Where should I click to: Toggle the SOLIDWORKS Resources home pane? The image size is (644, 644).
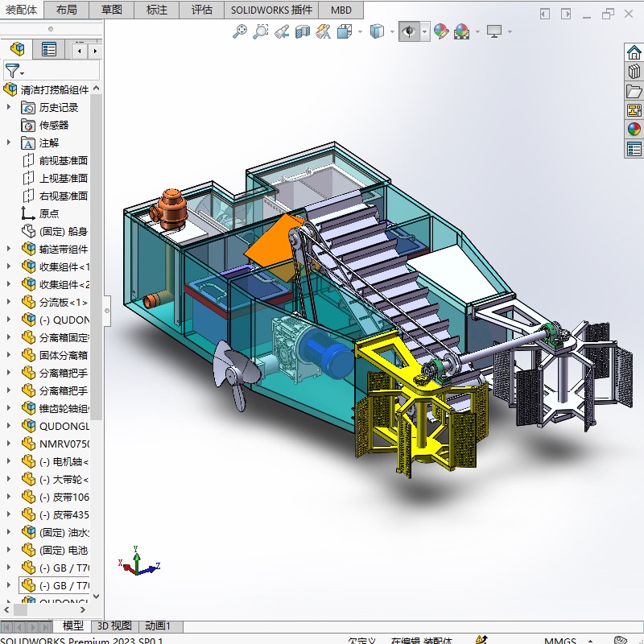click(634, 53)
